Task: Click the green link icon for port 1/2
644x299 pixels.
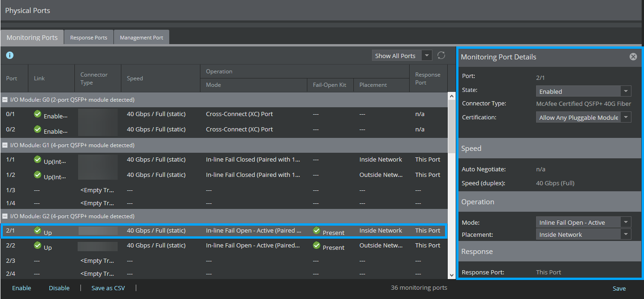Action: pos(38,175)
